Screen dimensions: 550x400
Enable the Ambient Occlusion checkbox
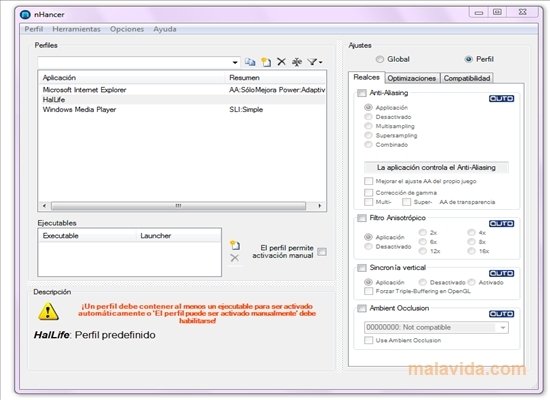pyautogui.click(x=361, y=308)
